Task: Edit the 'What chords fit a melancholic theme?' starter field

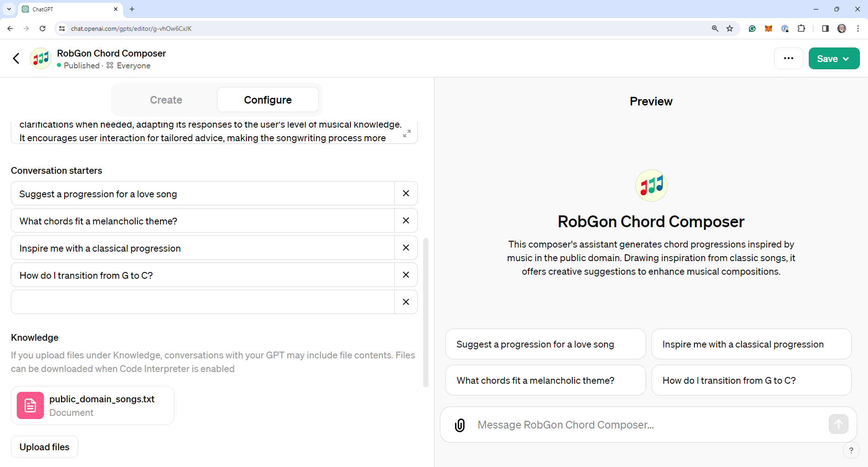Action: click(x=203, y=220)
